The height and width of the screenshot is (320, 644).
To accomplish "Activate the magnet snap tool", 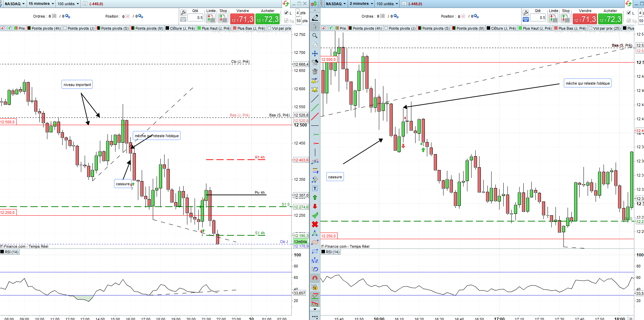I will pos(315,278).
